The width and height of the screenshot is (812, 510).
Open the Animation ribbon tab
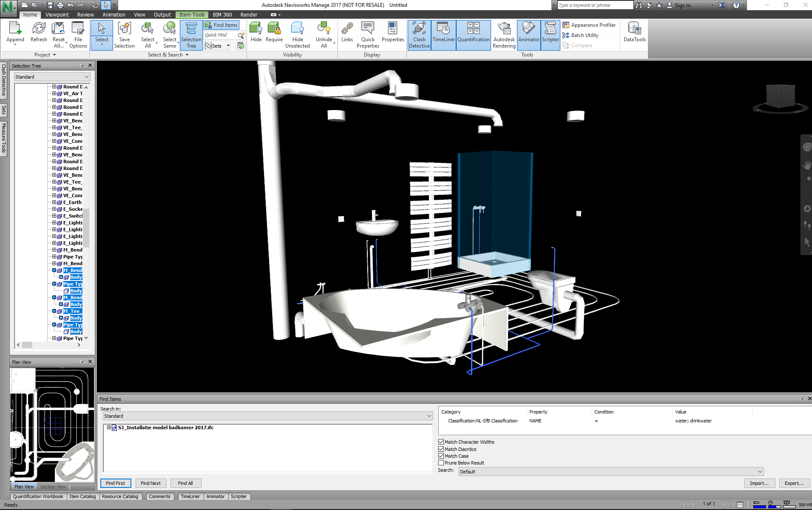point(114,14)
